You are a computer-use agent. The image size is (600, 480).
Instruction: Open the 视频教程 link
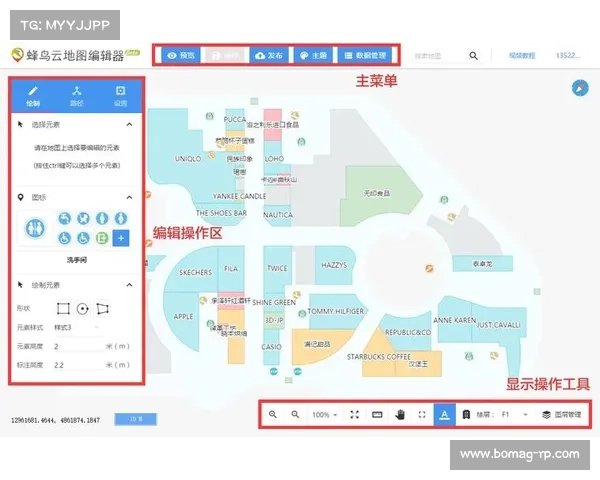(x=522, y=56)
